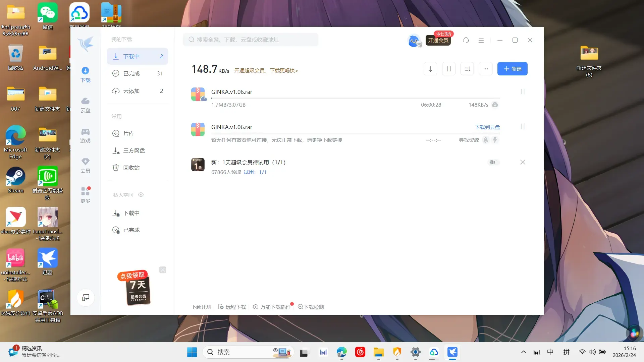Click the rocket acceleration icon

click(486, 140)
